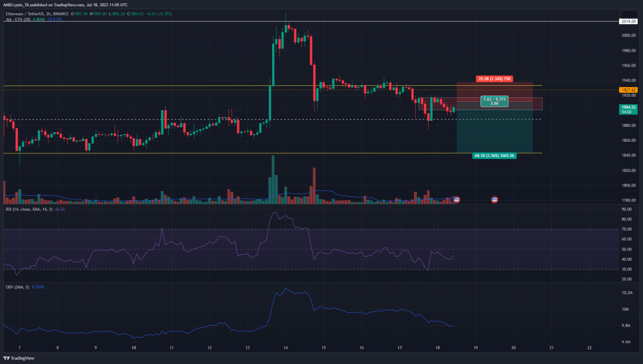Click the 44.02 RSI reading in the legend
The image size is (643, 364).
59,209
